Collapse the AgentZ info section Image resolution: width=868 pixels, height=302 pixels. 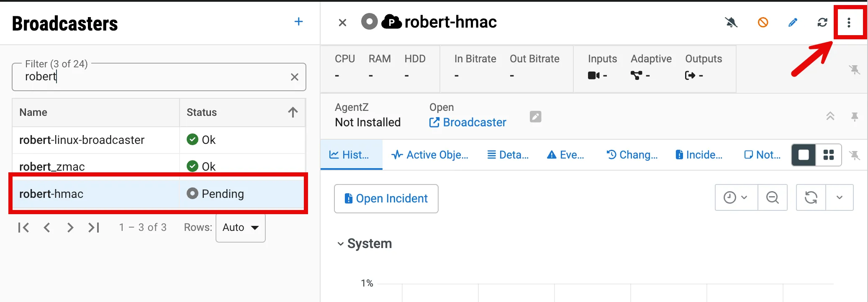click(830, 116)
